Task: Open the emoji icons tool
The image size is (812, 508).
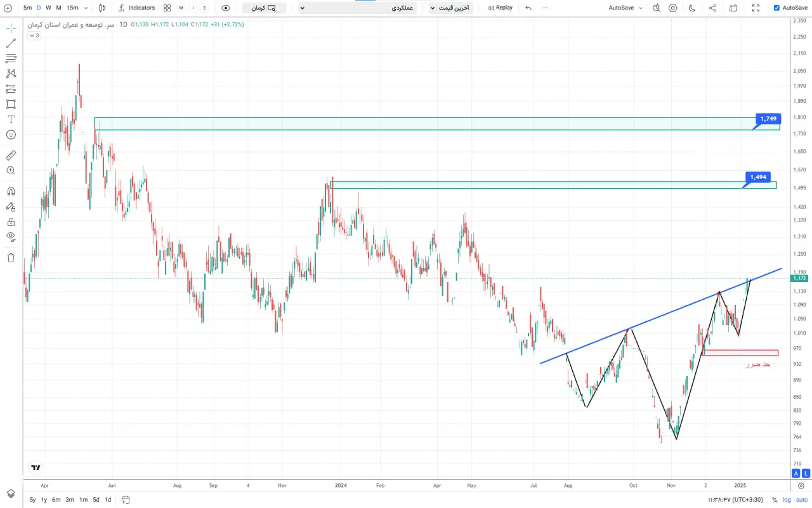Action: 11,135
